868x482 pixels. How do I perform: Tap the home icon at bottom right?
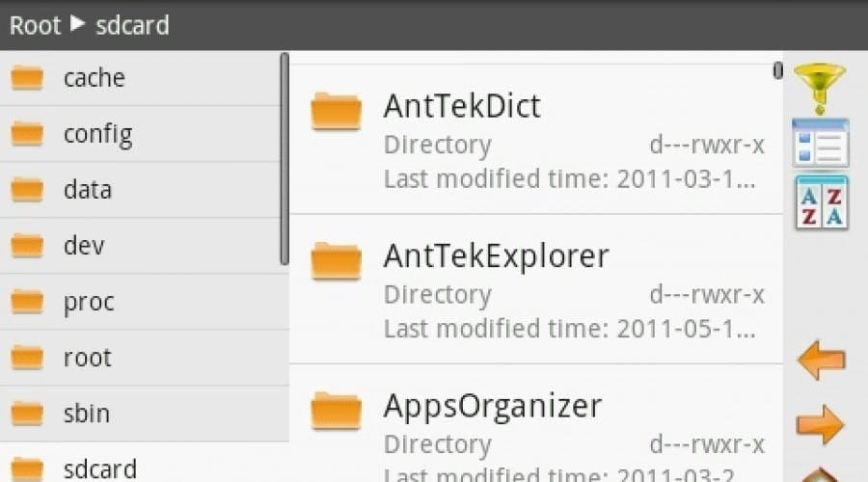click(821, 475)
